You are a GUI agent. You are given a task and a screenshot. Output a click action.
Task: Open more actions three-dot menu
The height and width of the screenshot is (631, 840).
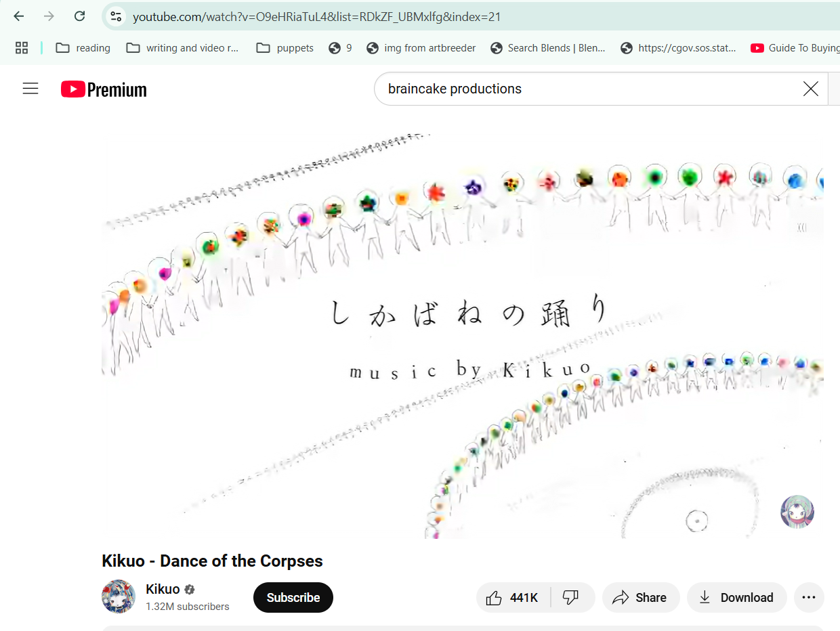809,597
